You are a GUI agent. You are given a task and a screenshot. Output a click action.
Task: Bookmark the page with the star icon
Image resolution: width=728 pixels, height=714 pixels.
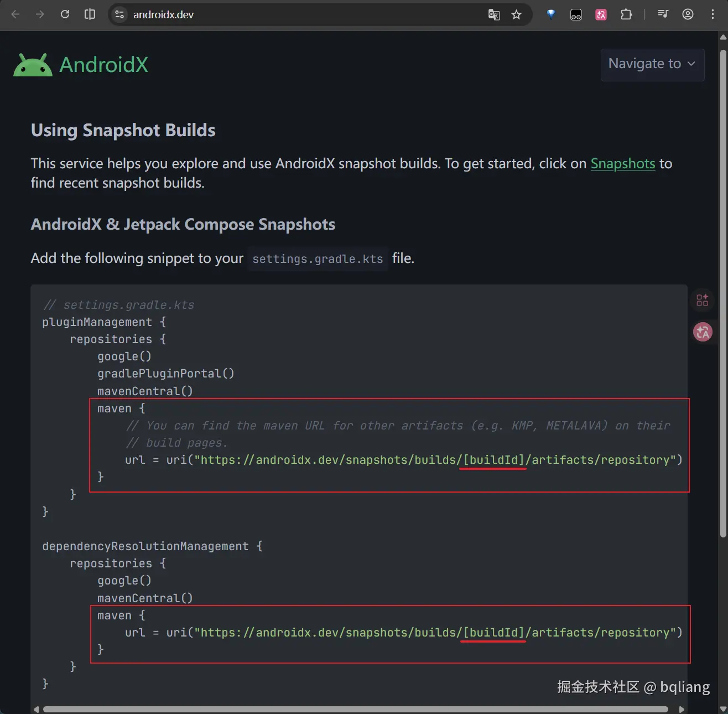(517, 15)
